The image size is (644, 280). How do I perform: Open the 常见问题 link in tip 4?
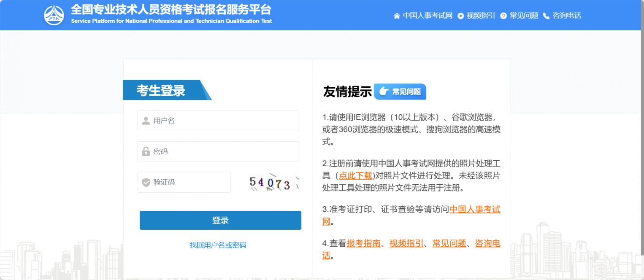click(x=449, y=243)
